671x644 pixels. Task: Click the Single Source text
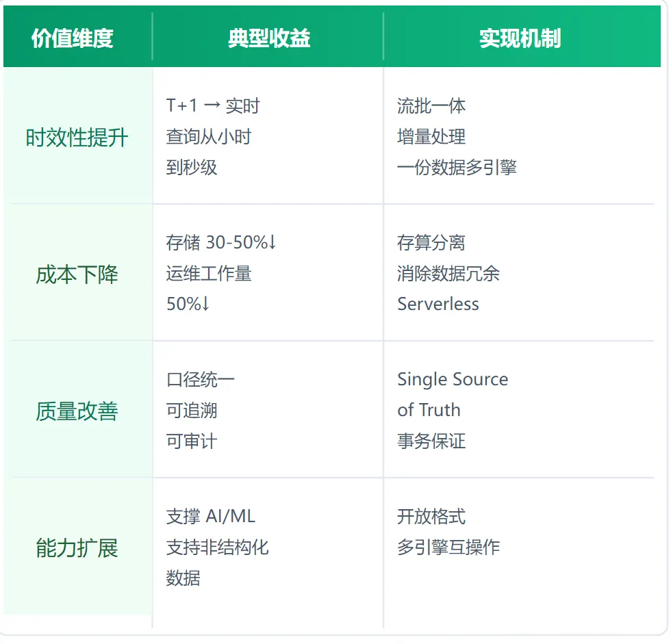[453, 380]
